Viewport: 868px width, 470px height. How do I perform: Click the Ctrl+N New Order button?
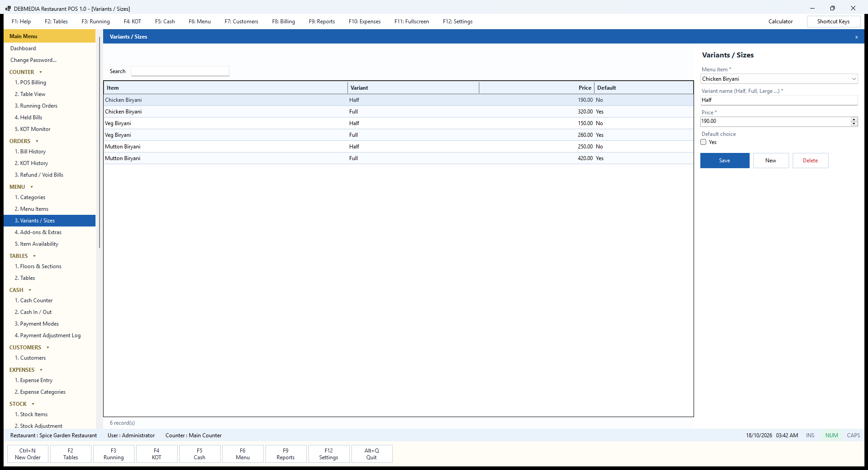(x=28, y=454)
